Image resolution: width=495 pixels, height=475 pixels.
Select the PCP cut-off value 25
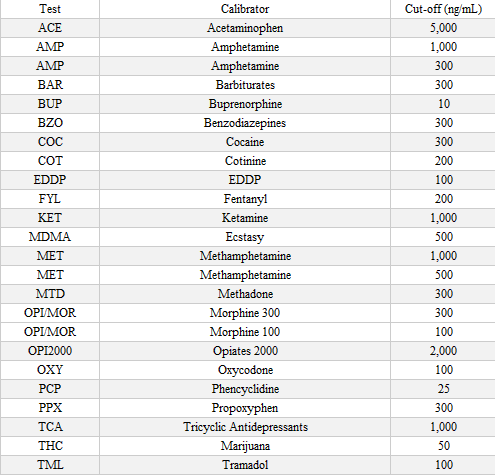443,389
